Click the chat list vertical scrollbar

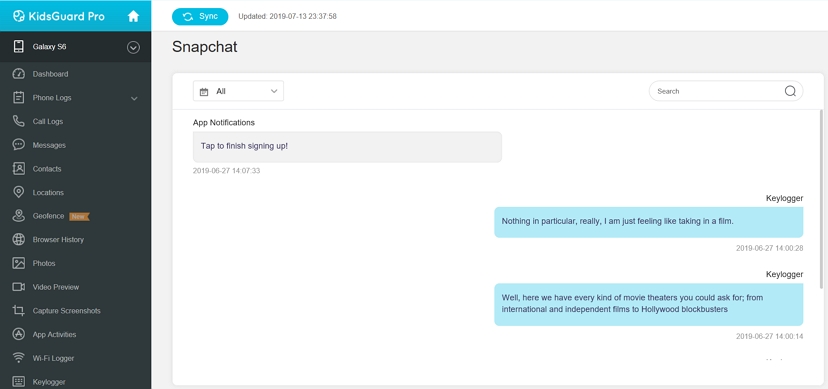click(821, 199)
